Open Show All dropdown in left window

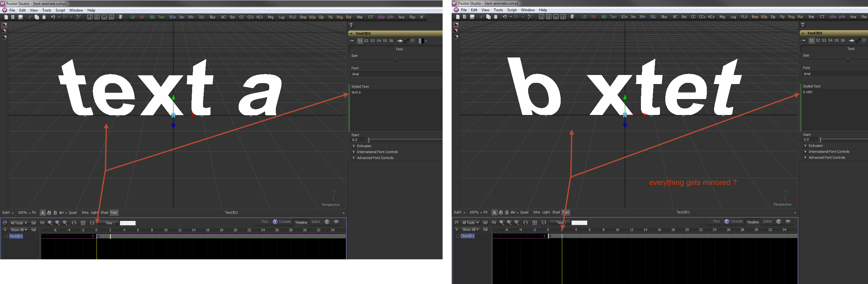[x=18, y=230]
